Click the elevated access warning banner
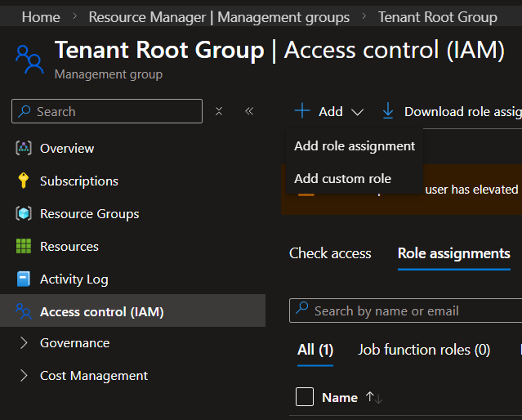The height and width of the screenshot is (420, 522). (401, 190)
